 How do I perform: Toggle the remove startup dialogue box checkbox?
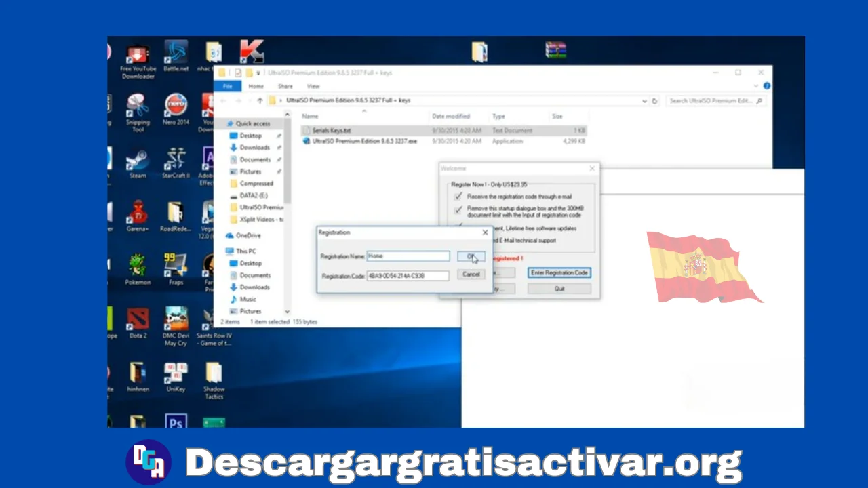458,211
